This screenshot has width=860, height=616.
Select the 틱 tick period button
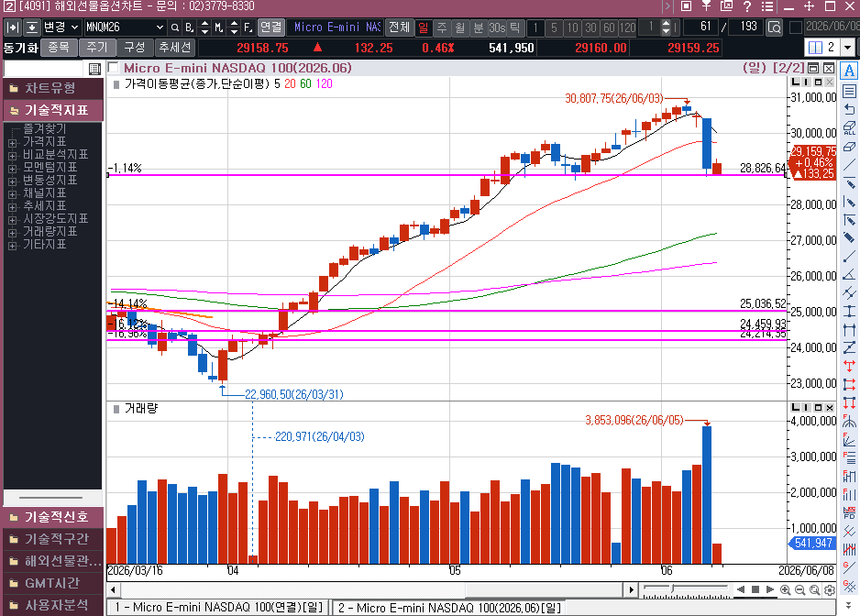514,27
